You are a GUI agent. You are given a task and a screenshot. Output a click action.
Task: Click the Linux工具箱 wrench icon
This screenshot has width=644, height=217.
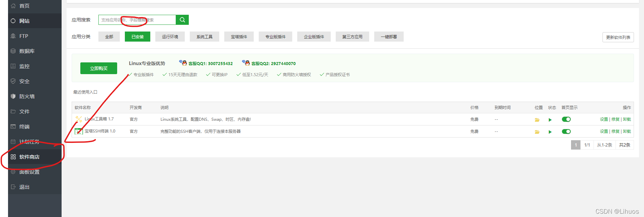(x=79, y=119)
